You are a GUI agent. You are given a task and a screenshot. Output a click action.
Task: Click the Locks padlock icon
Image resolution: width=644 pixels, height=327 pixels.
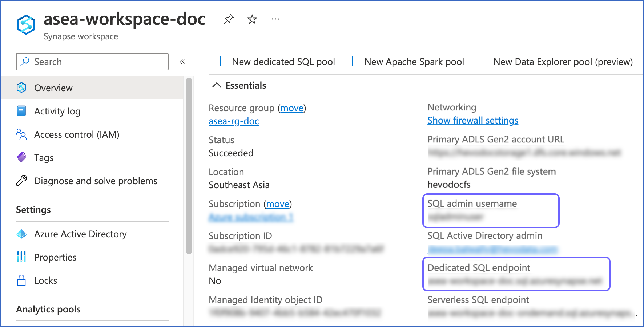[21, 280]
